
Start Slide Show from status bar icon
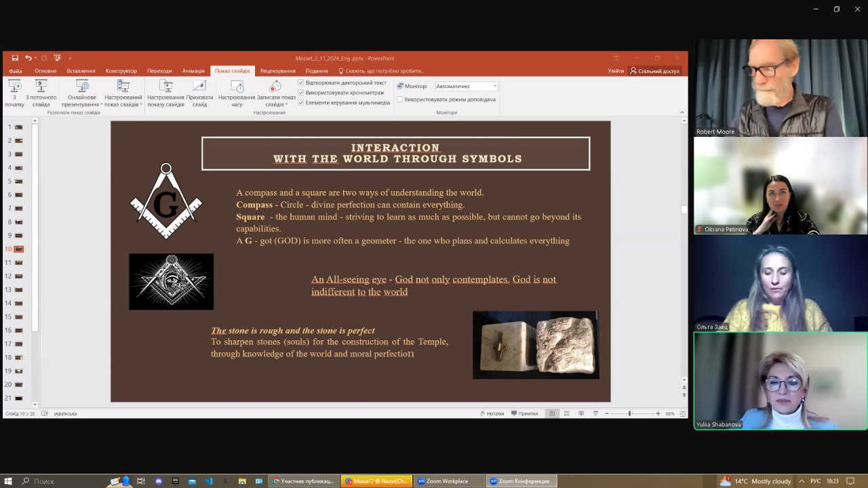595,413
